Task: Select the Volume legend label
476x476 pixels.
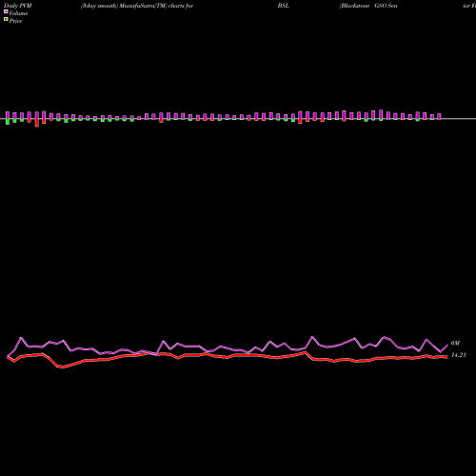Action: pyautogui.click(x=18, y=13)
